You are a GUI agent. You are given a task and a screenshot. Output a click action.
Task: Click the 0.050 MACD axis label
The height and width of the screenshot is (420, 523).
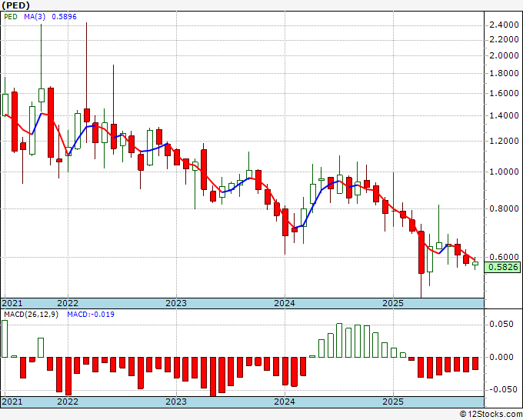501,325
